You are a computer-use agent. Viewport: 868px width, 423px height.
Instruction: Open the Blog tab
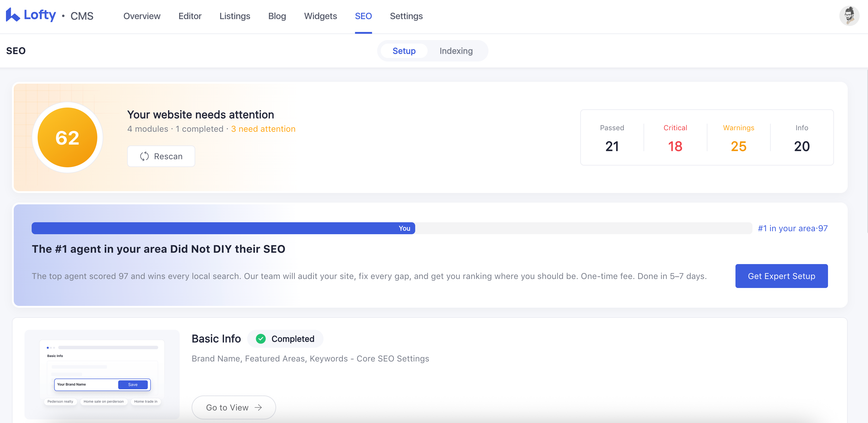click(277, 16)
